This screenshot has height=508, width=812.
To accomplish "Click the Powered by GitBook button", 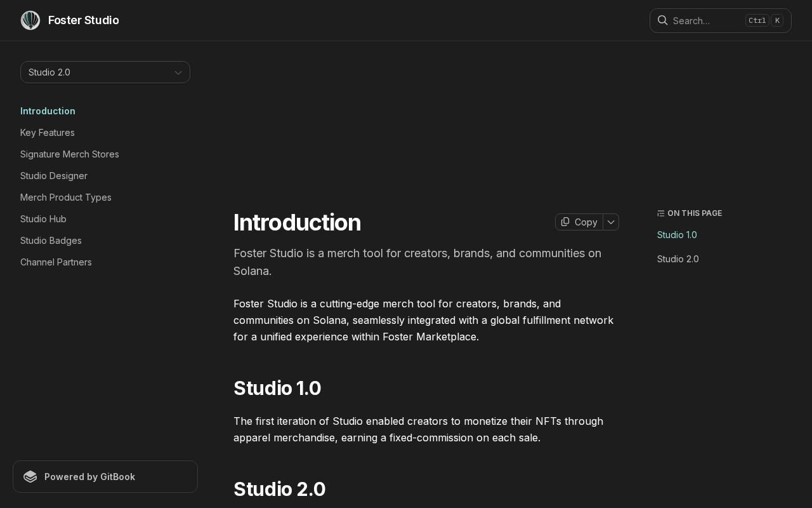I will pos(105,477).
